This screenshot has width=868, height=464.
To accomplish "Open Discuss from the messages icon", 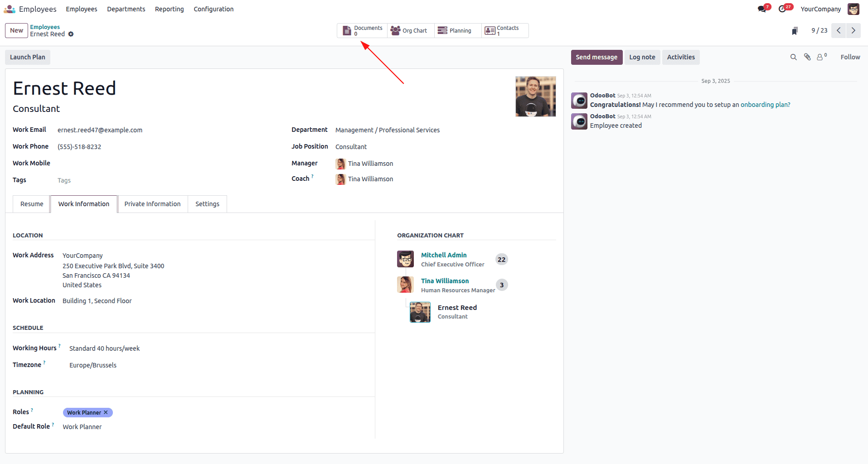I will (x=763, y=8).
